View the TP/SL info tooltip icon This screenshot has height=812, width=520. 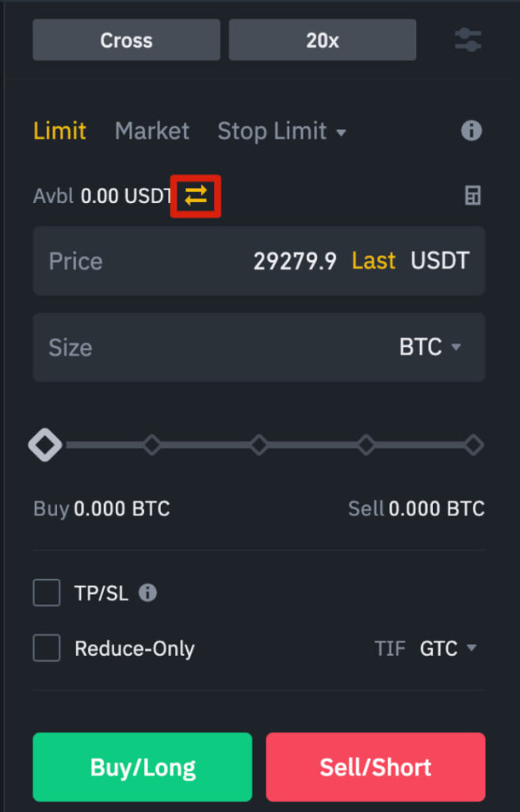coord(147,592)
